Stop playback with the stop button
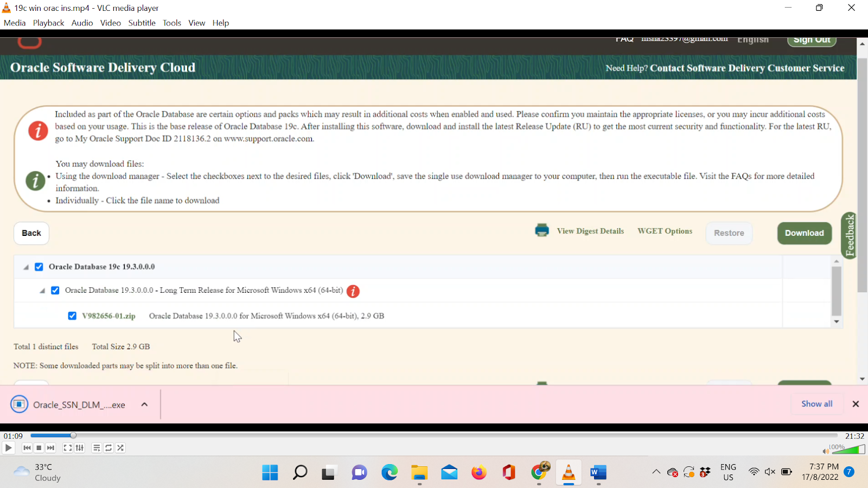This screenshot has height=488, width=868. pos(39,448)
